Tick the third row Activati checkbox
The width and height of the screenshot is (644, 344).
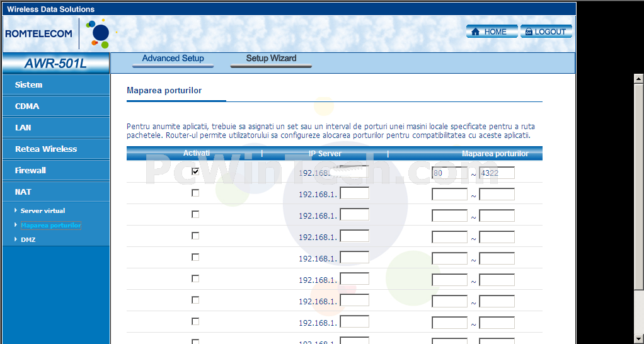pyautogui.click(x=195, y=214)
